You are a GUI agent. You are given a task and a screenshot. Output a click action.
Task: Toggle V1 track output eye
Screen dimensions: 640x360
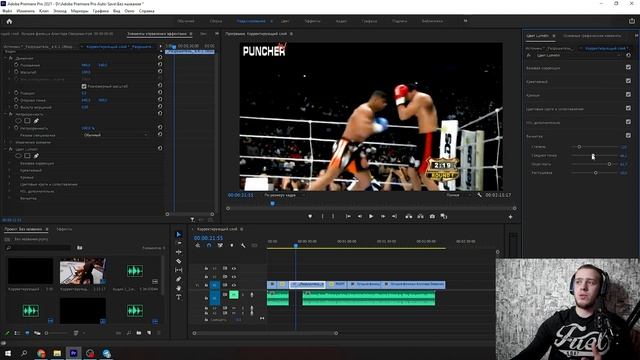coord(234,285)
